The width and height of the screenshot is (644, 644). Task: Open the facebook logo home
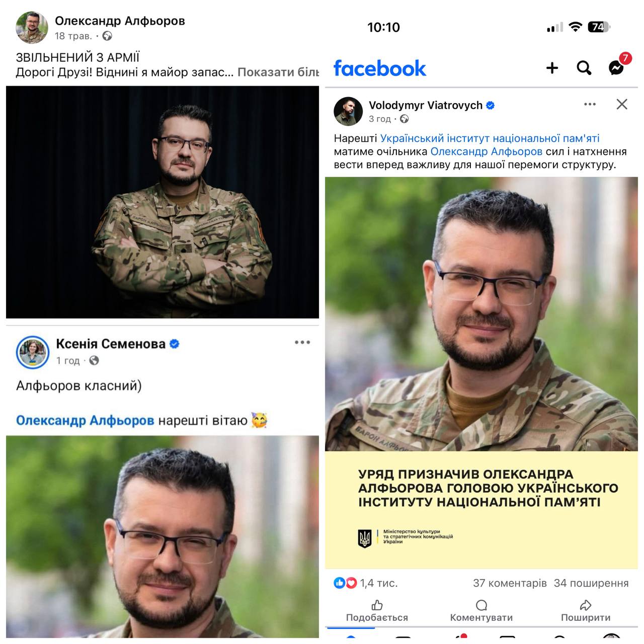[380, 68]
